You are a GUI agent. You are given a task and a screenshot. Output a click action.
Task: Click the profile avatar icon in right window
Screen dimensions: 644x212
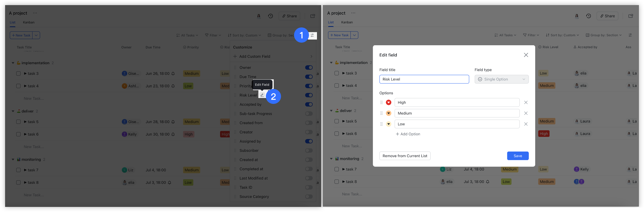coord(577,16)
